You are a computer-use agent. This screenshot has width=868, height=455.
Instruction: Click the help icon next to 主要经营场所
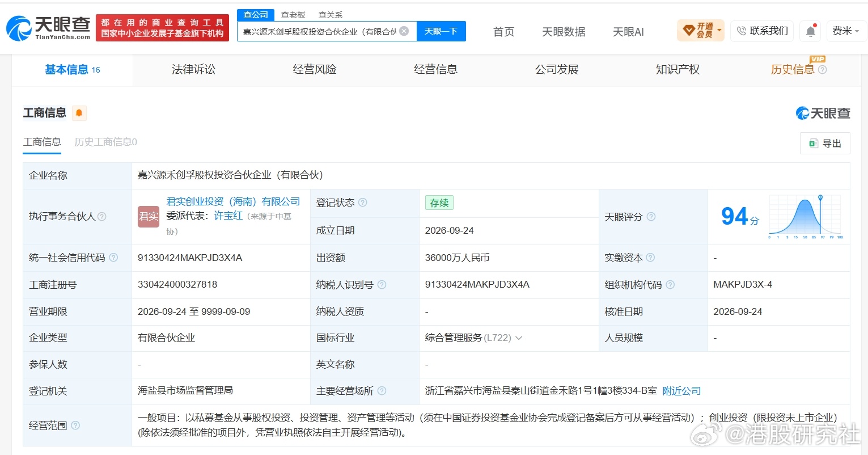(x=382, y=391)
